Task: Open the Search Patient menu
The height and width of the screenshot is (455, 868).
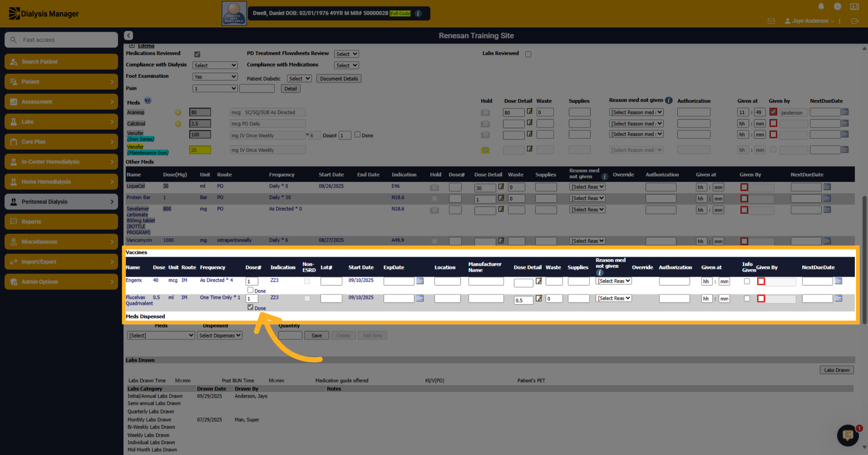Action: click(61, 62)
